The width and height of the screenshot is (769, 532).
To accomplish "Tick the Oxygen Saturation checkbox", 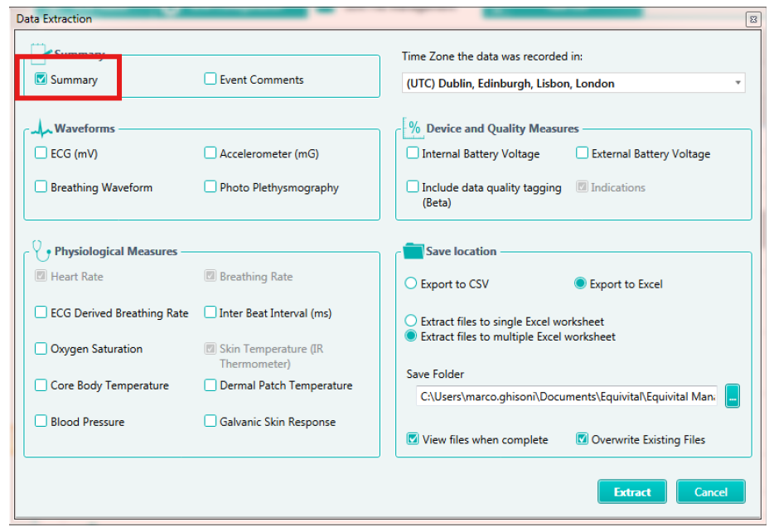I will point(41,349).
